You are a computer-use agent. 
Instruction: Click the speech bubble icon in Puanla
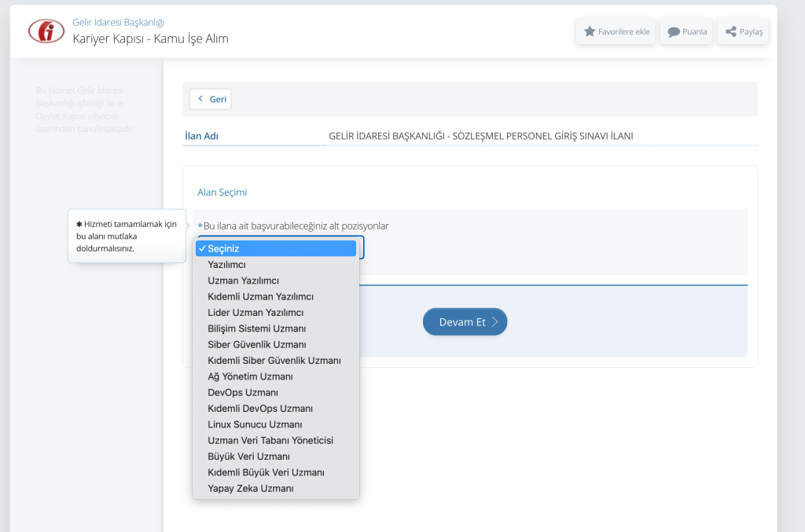coord(674,32)
